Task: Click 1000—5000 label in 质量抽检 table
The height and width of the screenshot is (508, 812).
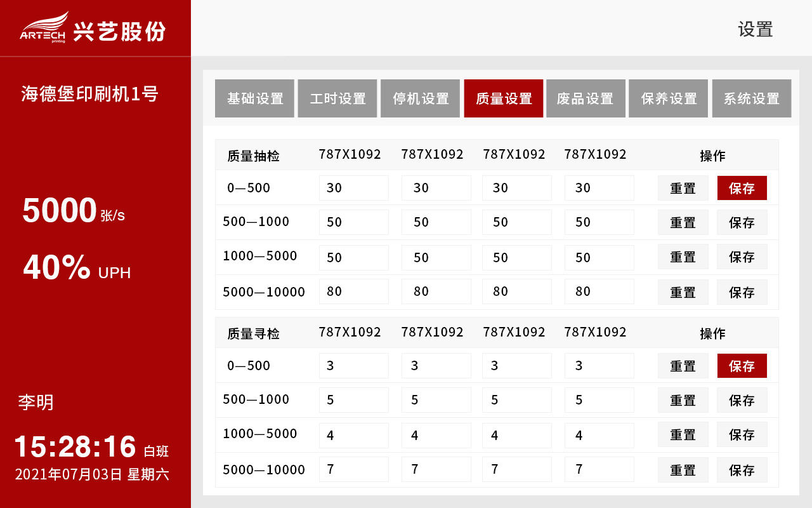Action: click(260, 256)
